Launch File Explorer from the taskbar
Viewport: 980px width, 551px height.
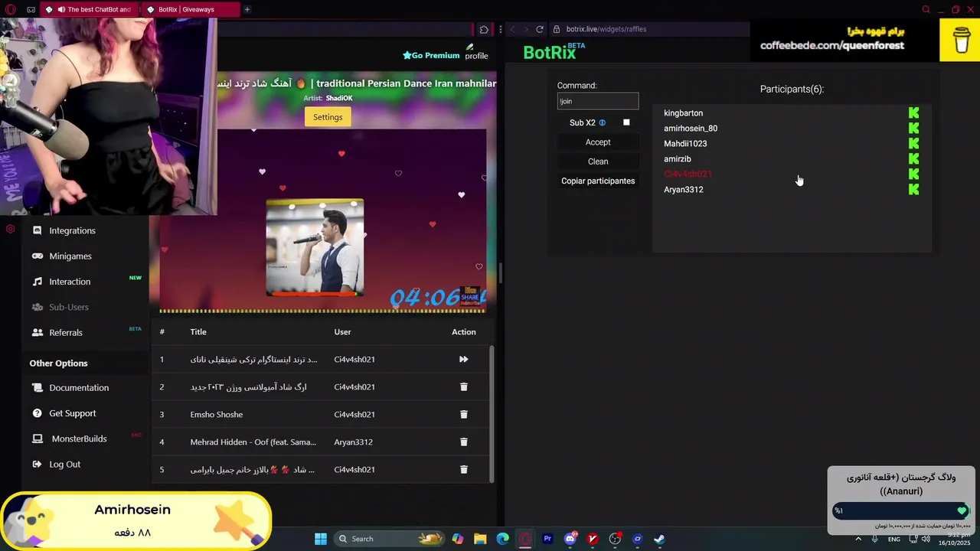point(480,539)
